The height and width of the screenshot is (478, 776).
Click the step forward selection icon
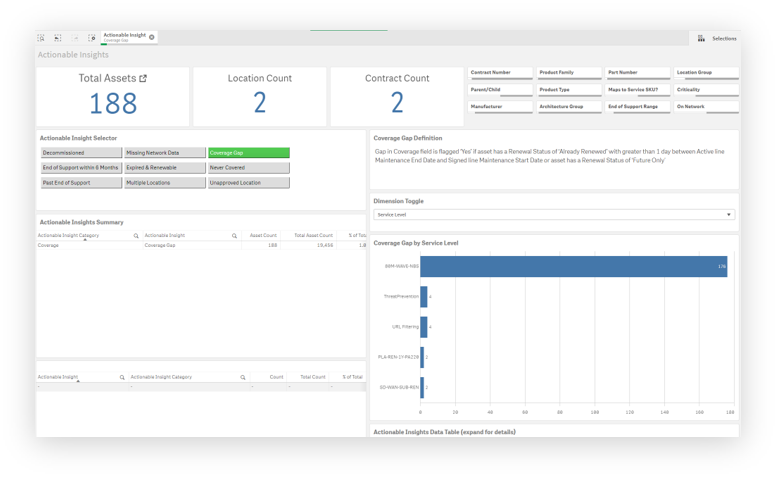click(x=75, y=38)
